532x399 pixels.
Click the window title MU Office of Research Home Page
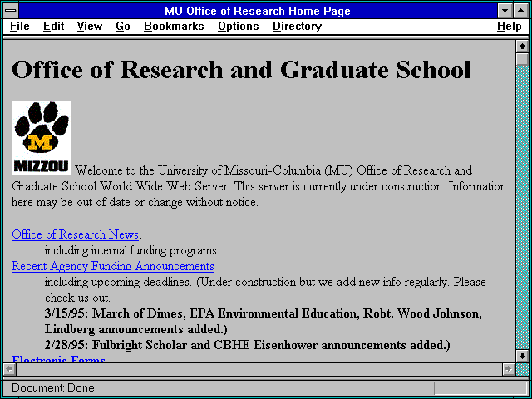click(258, 11)
